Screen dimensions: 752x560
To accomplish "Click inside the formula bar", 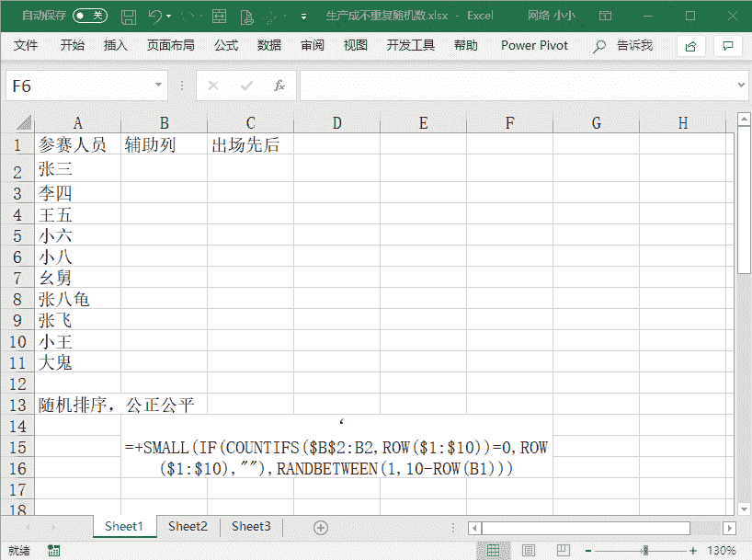I will (x=518, y=86).
